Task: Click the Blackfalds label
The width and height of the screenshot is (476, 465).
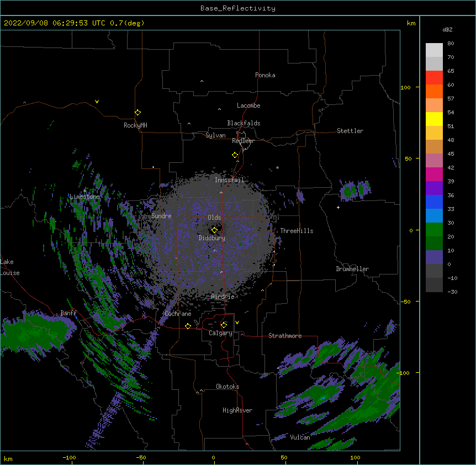Action: (244, 123)
